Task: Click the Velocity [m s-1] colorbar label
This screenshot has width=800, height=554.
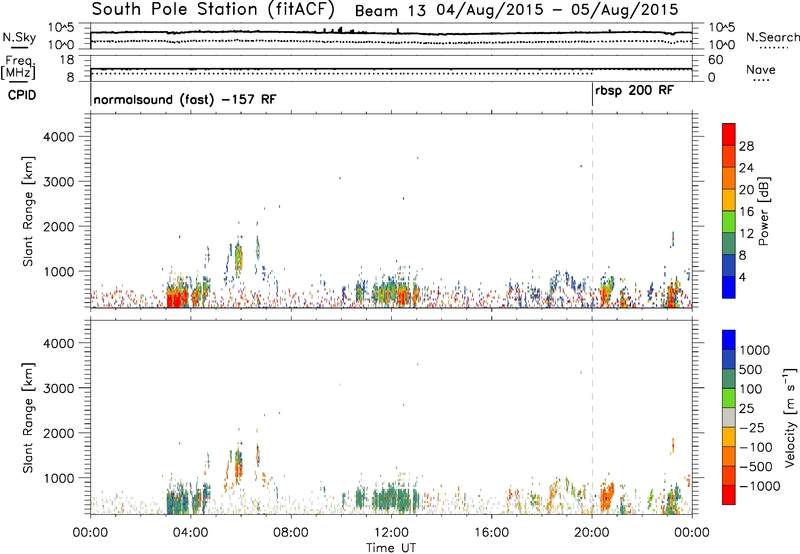Action: tap(790, 417)
